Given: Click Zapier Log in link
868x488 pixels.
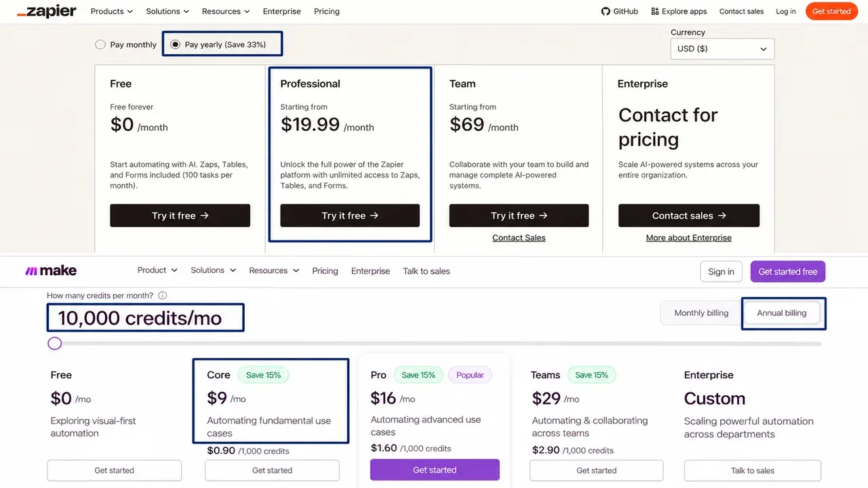Looking at the screenshot, I should point(786,12).
